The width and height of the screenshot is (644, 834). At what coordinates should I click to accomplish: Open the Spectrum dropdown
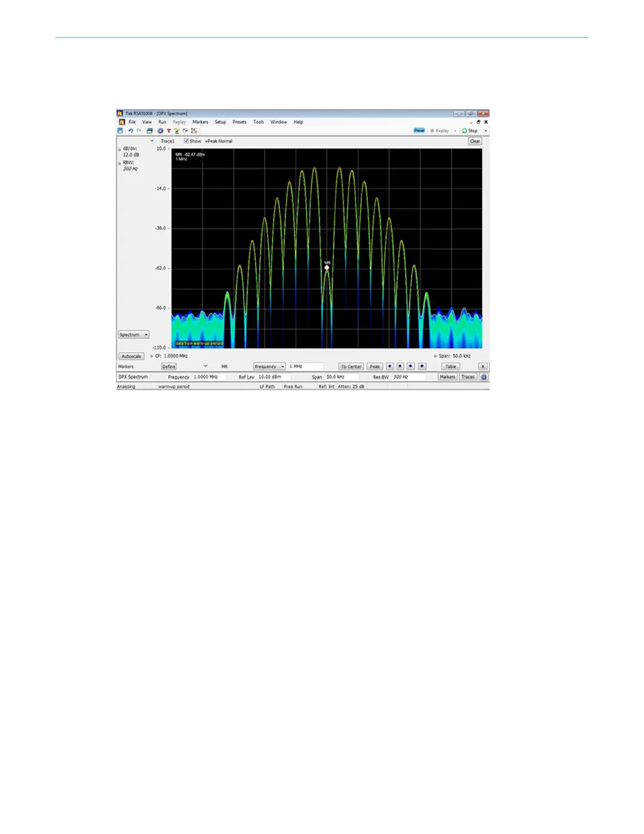[x=134, y=334]
